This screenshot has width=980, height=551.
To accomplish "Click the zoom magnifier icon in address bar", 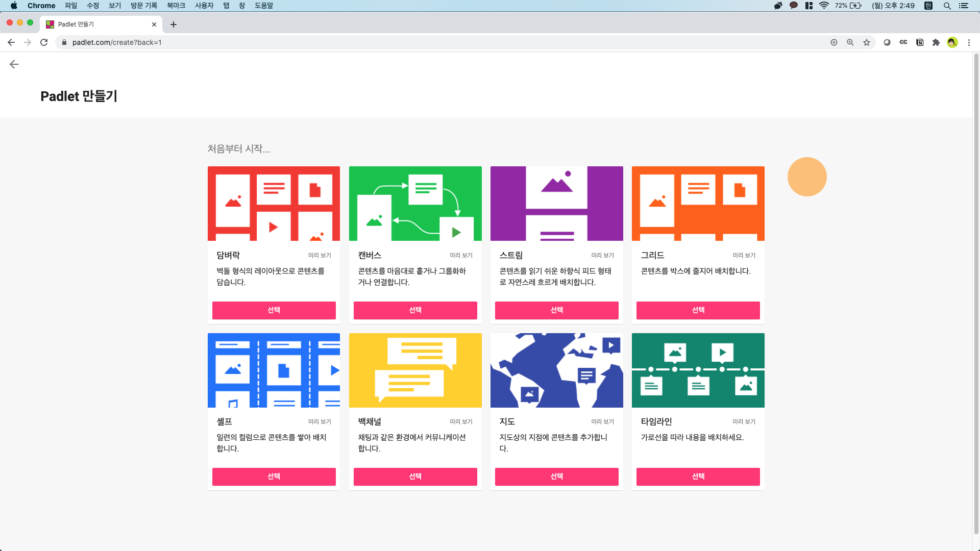I will tap(850, 42).
